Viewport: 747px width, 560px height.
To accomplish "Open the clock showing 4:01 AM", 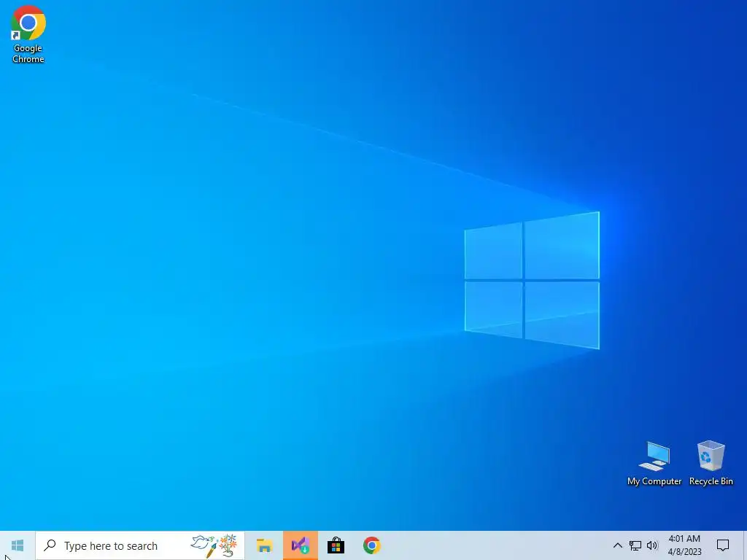I will click(684, 545).
